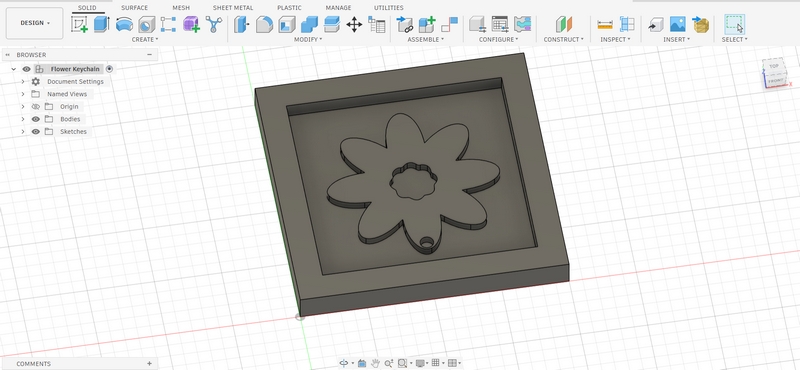Select the Revolve tool
This screenshot has height=370, width=800.
click(x=124, y=24)
